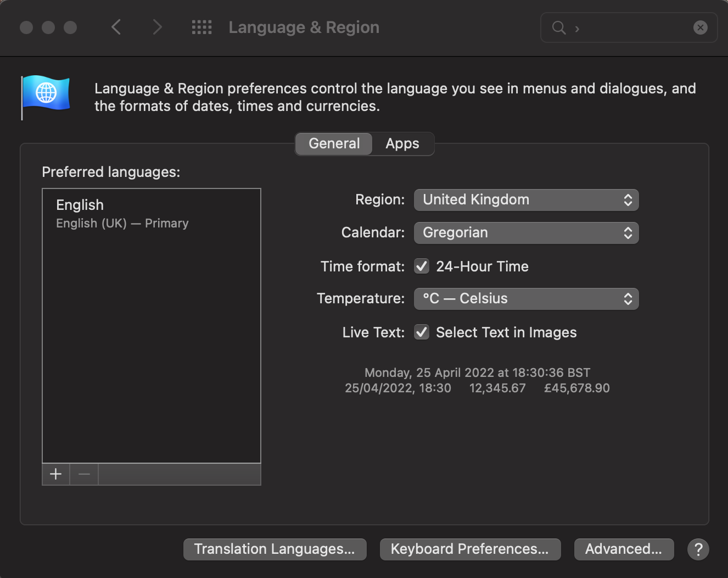This screenshot has width=728, height=578.
Task: Click the short date '25/04/2022, 18:30'
Action: coord(398,388)
